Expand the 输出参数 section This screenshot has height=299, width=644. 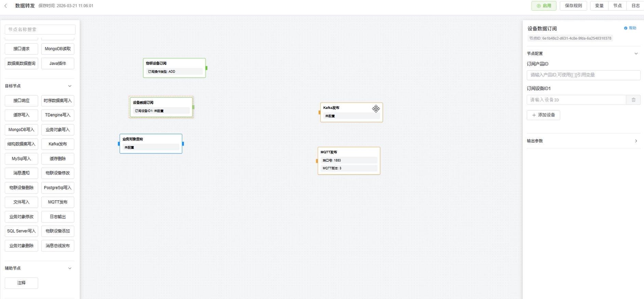[636, 141]
